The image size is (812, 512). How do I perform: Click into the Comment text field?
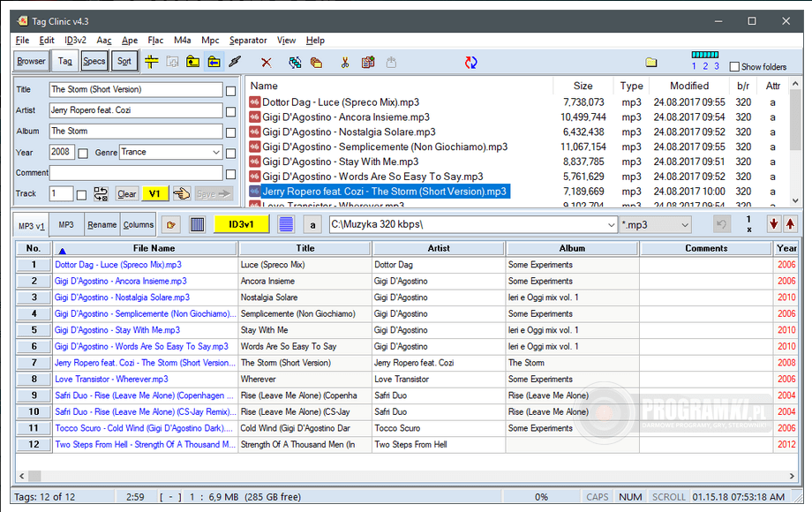[136, 173]
